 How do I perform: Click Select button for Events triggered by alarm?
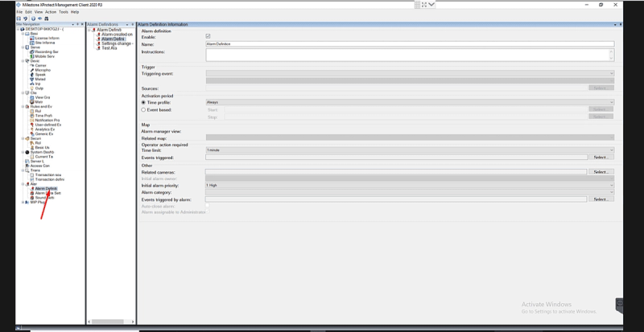(601, 199)
